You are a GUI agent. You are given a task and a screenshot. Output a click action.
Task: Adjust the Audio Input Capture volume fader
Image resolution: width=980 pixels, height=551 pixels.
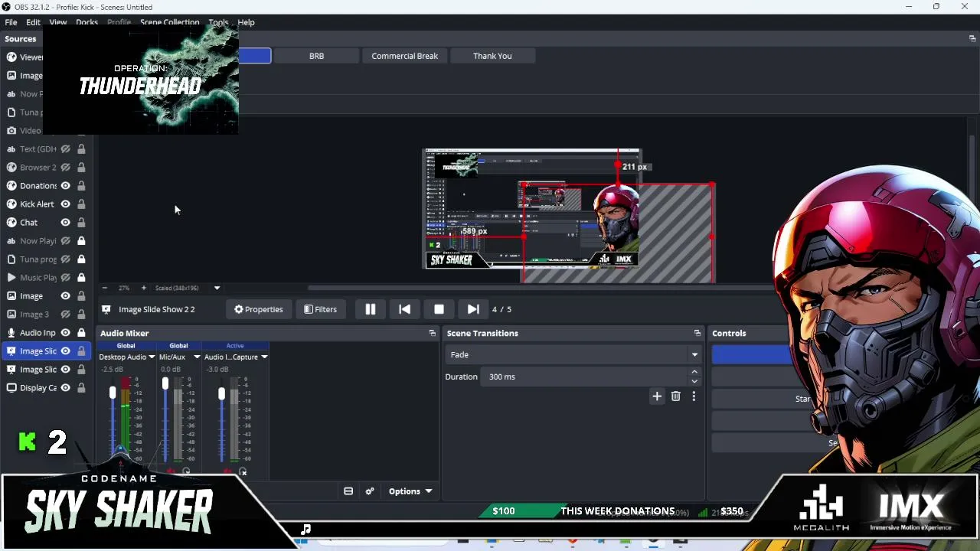coord(221,393)
